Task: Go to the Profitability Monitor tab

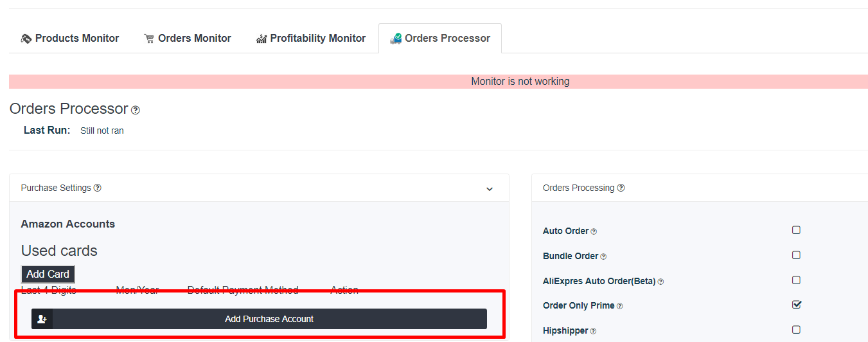Action: point(311,39)
